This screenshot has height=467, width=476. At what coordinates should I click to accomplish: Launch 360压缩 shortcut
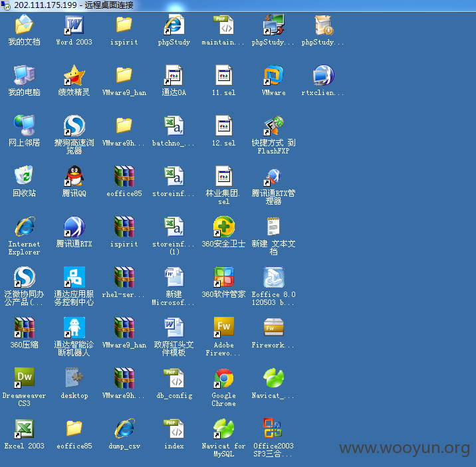(24, 327)
